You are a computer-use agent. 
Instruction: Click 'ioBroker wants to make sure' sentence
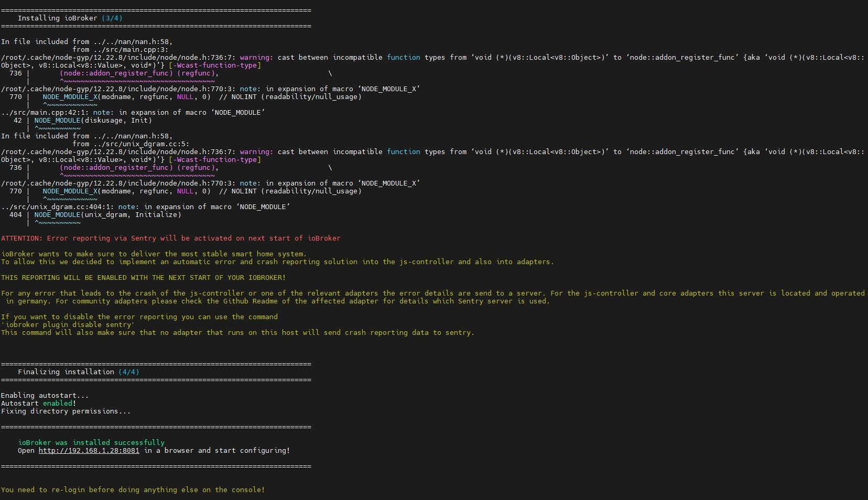pos(154,254)
